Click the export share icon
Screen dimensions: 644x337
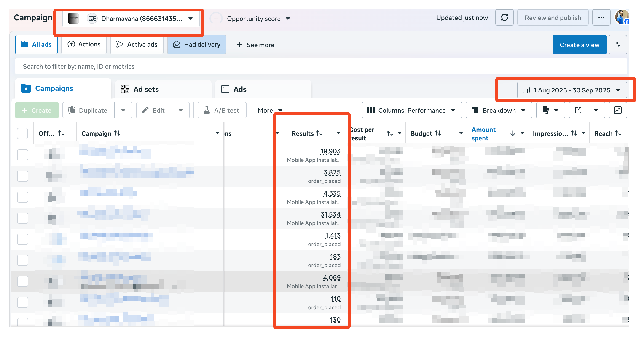[578, 110]
